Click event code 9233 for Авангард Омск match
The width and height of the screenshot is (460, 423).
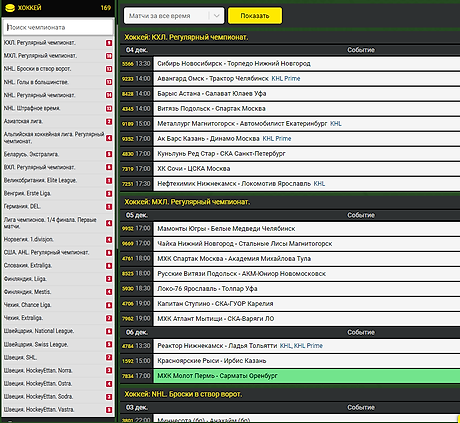point(128,79)
